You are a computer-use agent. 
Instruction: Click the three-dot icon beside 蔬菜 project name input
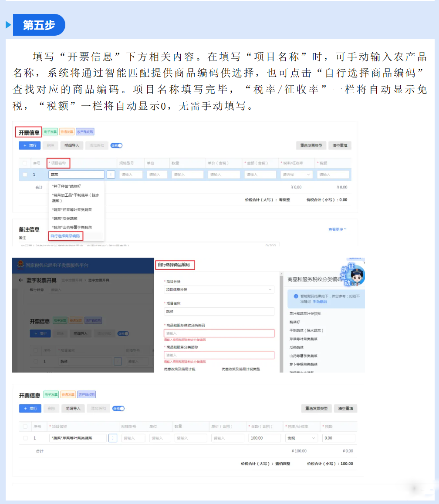point(111,175)
